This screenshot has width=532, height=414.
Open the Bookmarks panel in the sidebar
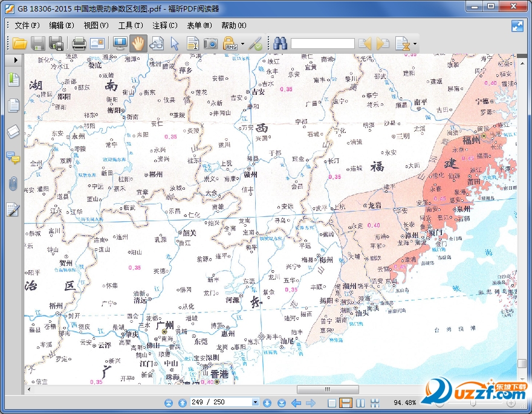point(13,80)
